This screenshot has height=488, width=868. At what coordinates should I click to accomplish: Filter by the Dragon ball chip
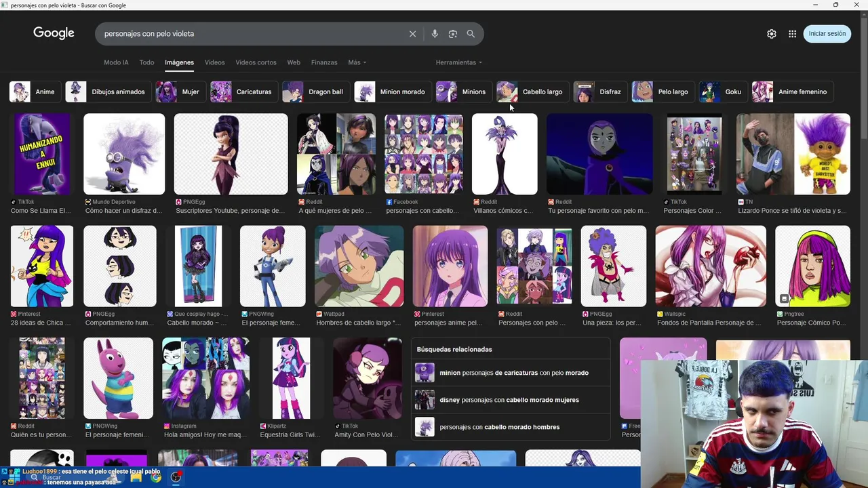tap(315, 91)
